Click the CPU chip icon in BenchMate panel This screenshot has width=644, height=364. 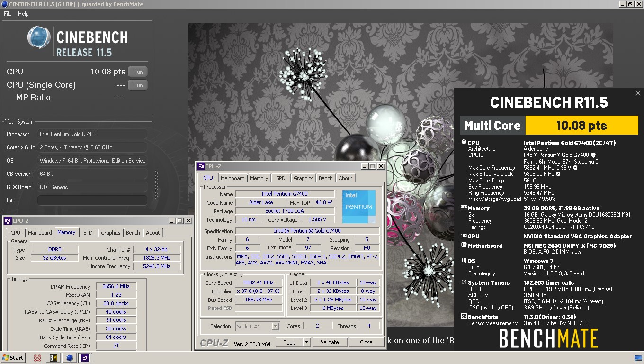[x=464, y=143]
